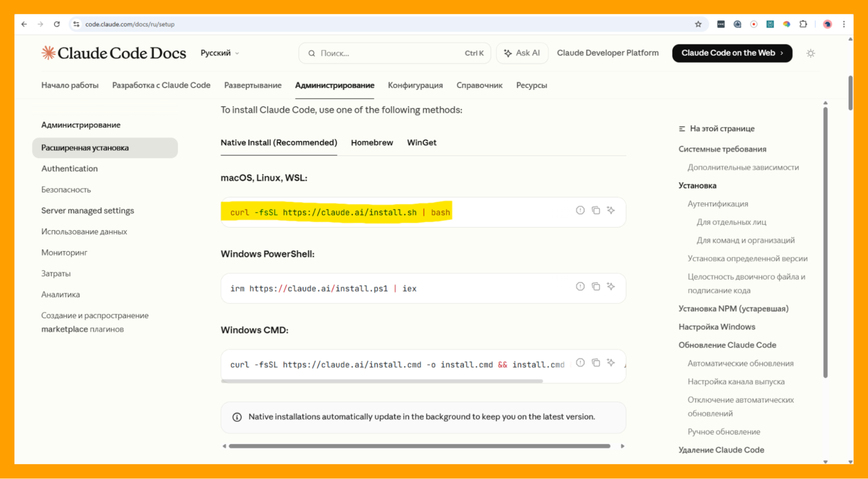Click the Ask AI button

click(x=522, y=53)
